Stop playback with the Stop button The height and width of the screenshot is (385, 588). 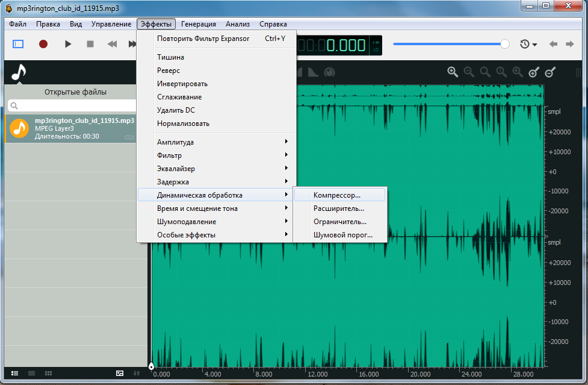pos(90,44)
